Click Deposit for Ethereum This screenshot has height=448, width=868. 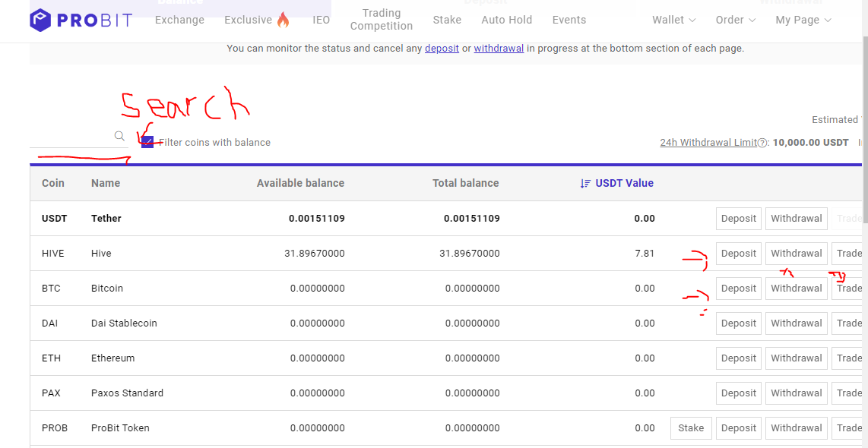point(739,358)
